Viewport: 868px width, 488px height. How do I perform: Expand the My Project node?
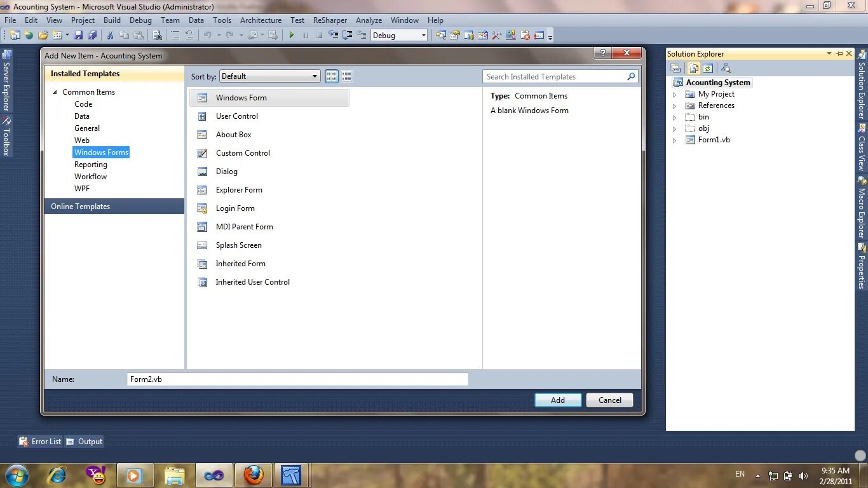pyautogui.click(x=675, y=94)
